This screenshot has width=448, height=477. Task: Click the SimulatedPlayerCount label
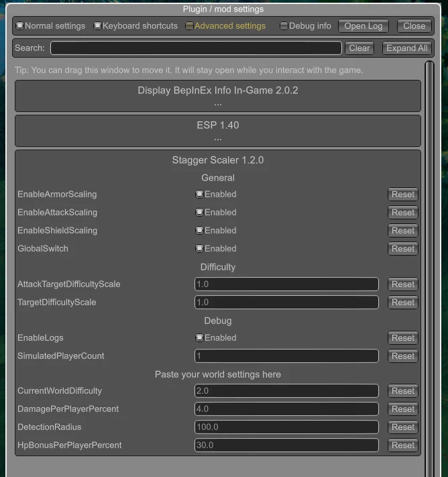(x=61, y=356)
